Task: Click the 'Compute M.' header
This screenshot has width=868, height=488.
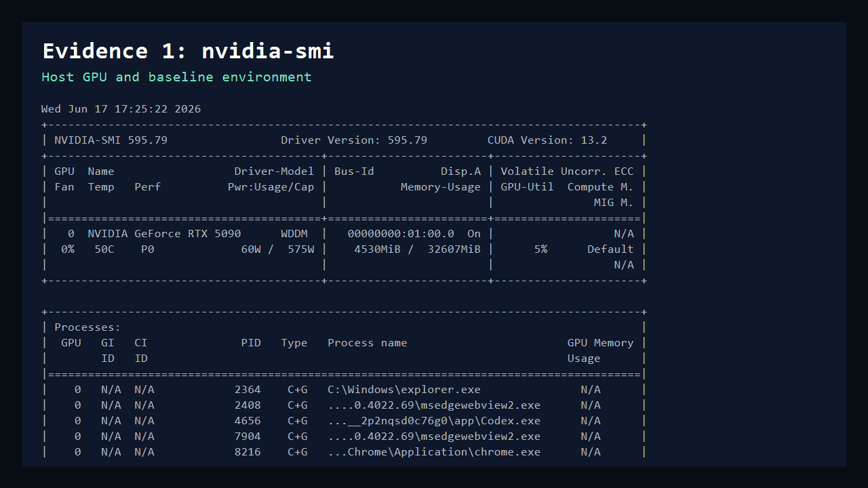Action: point(600,187)
